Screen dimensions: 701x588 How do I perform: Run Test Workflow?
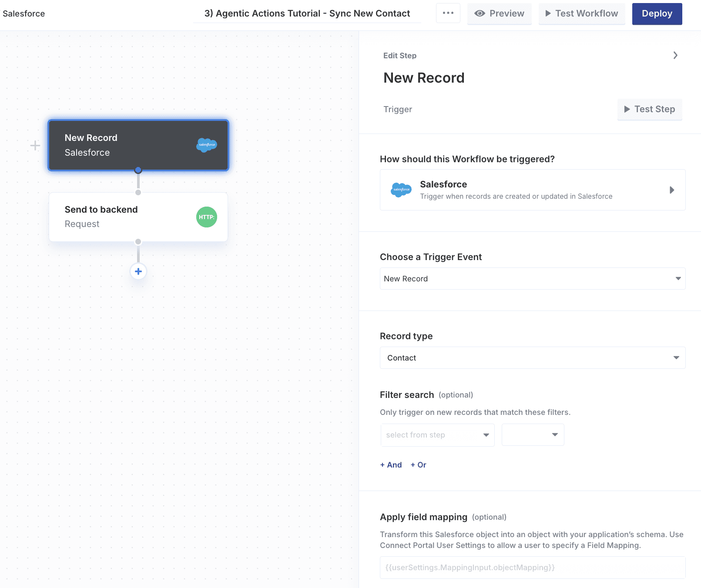coord(581,13)
